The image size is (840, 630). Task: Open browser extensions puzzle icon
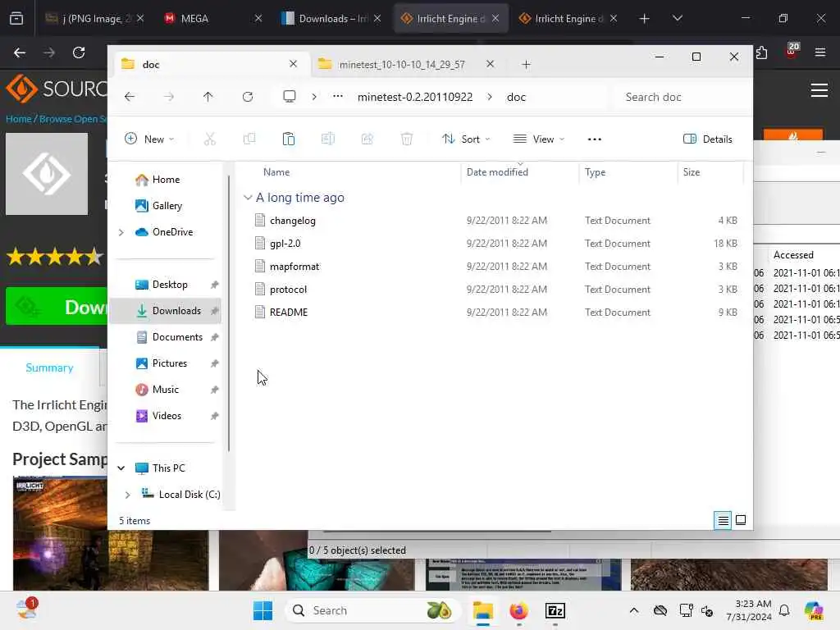click(x=761, y=52)
